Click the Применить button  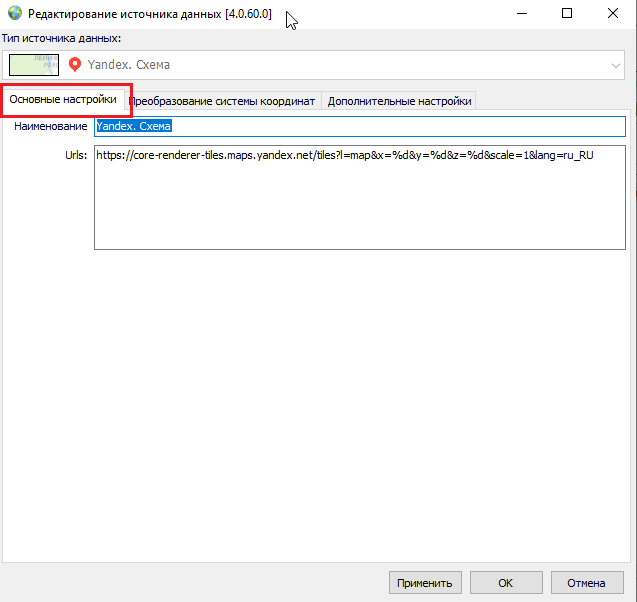coord(425,583)
